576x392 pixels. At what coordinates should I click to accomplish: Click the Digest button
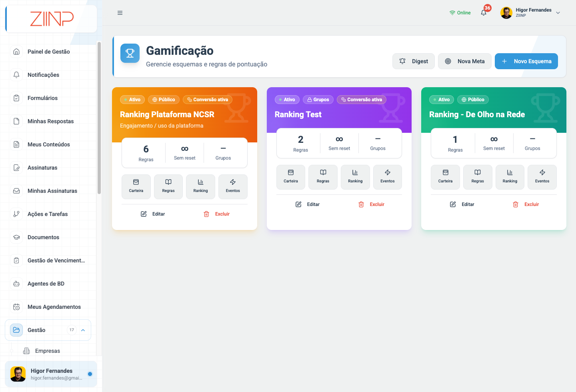(414, 61)
